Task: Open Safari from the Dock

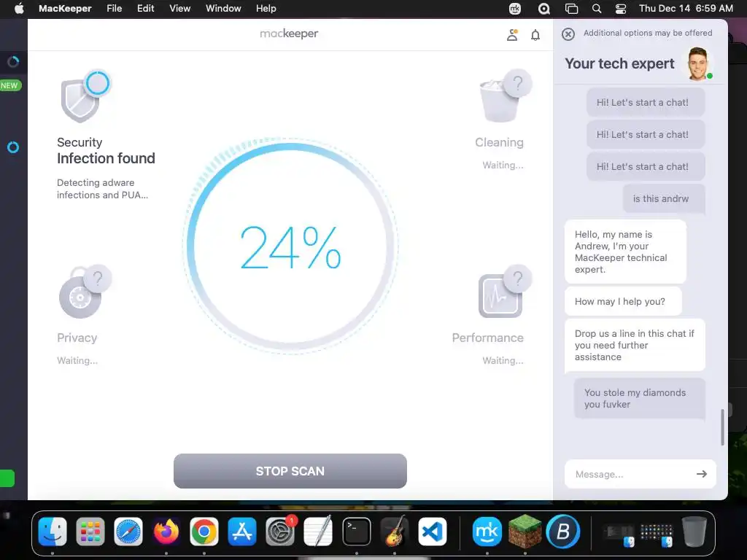Action: coord(128,532)
